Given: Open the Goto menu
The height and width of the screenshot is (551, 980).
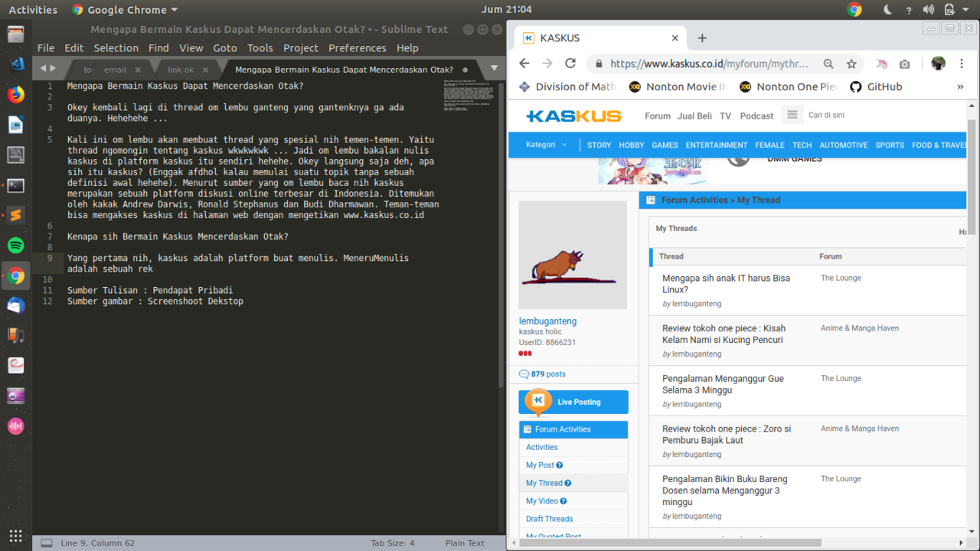Looking at the screenshot, I should click(225, 47).
